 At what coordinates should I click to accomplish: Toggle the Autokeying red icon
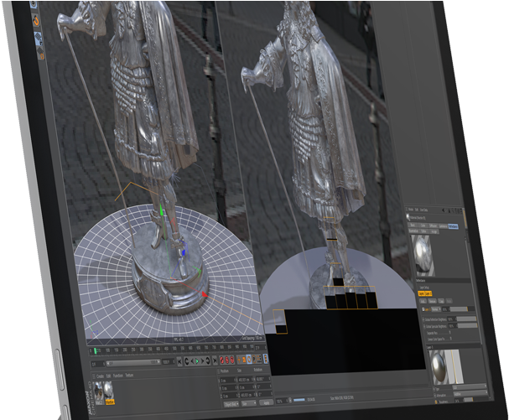point(227,360)
